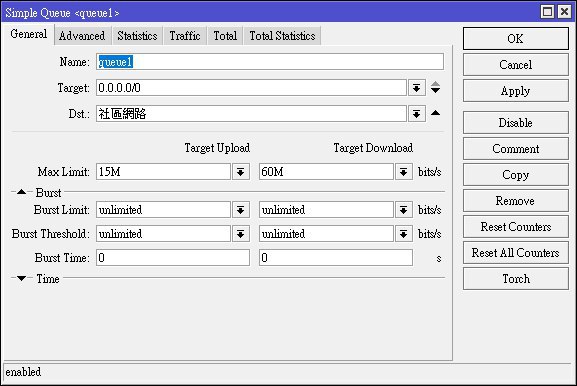Open Burst Threshold download dropdown
Image resolution: width=577 pixels, height=386 pixels.
click(x=404, y=234)
